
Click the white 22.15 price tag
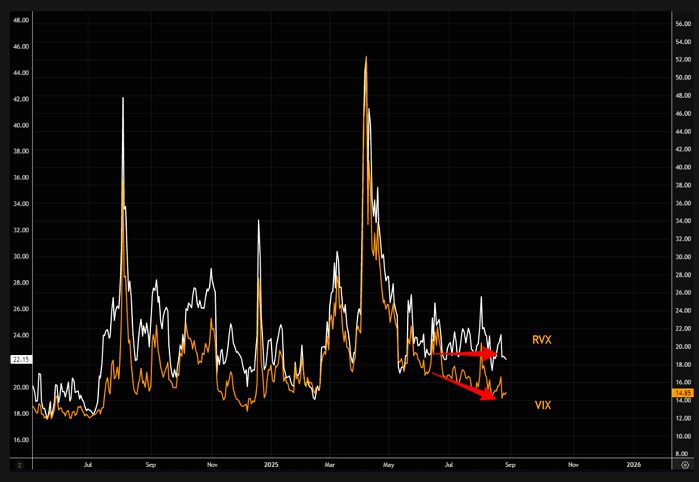pos(20,359)
